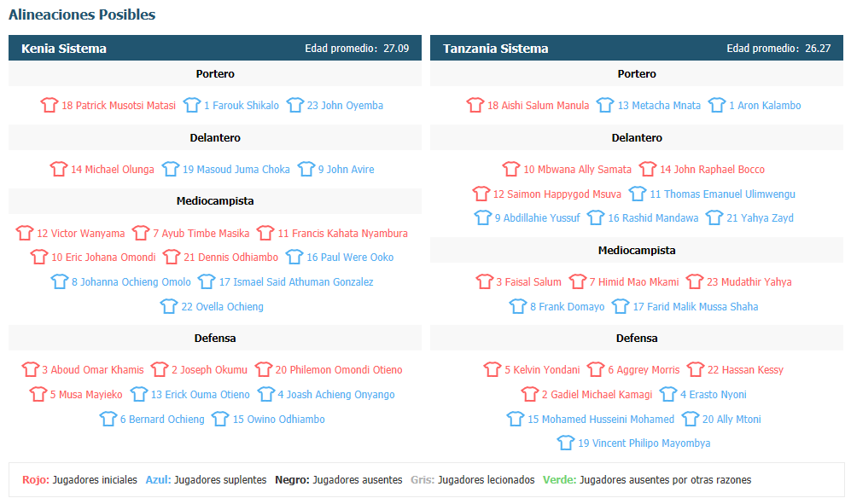This screenshot has width=851, height=504.
Task: Click the red shirt icon beside Aboud Omar Khamis
Action: [x=31, y=369]
